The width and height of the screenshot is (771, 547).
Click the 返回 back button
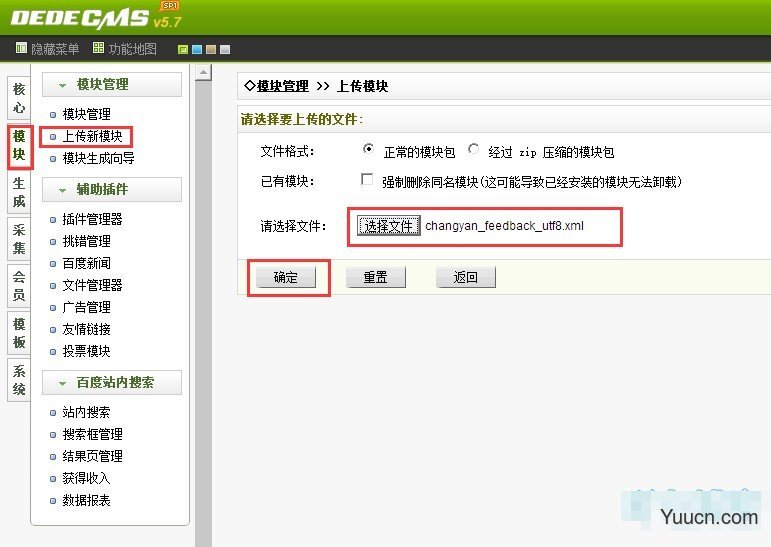point(465,277)
